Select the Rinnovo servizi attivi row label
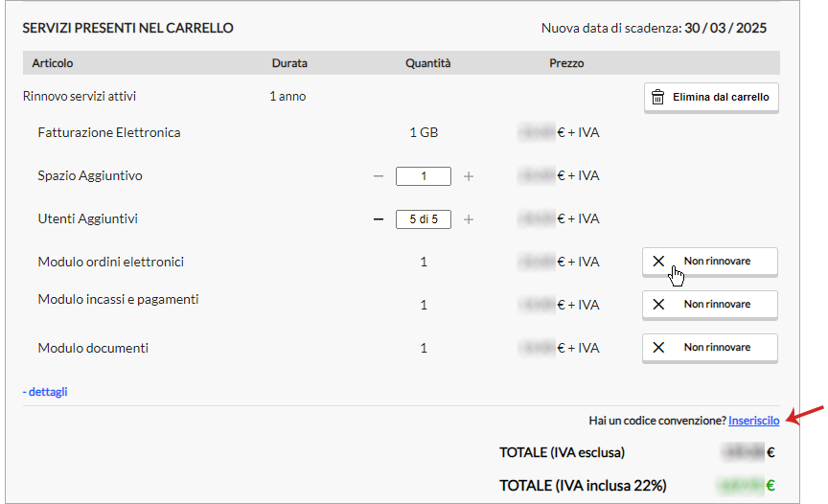Image resolution: width=828 pixels, height=504 pixels. pos(86,97)
